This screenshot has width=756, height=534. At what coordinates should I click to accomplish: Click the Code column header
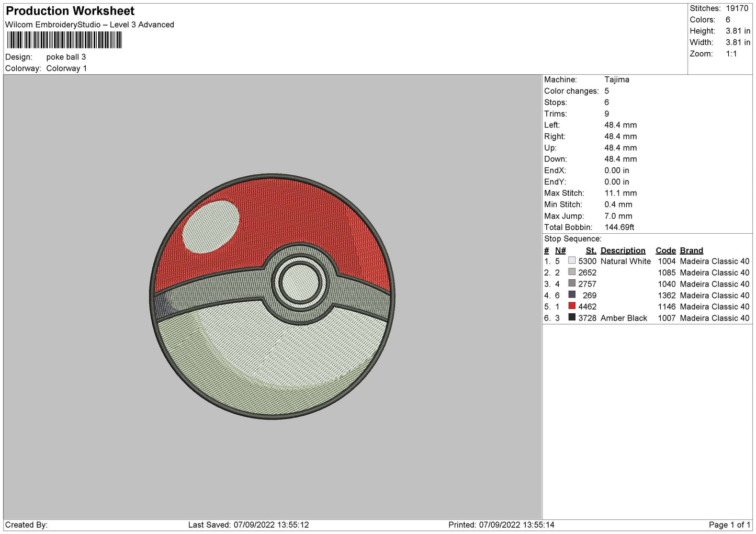(665, 251)
